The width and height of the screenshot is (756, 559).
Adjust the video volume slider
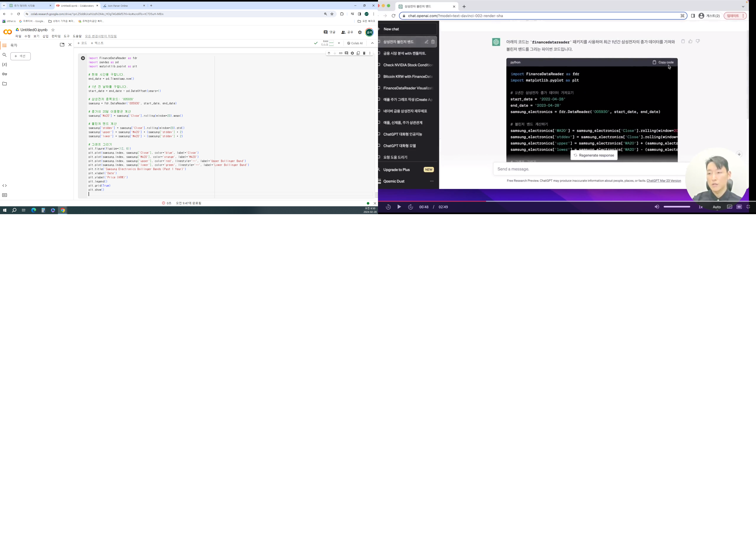pyautogui.click(x=677, y=207)
